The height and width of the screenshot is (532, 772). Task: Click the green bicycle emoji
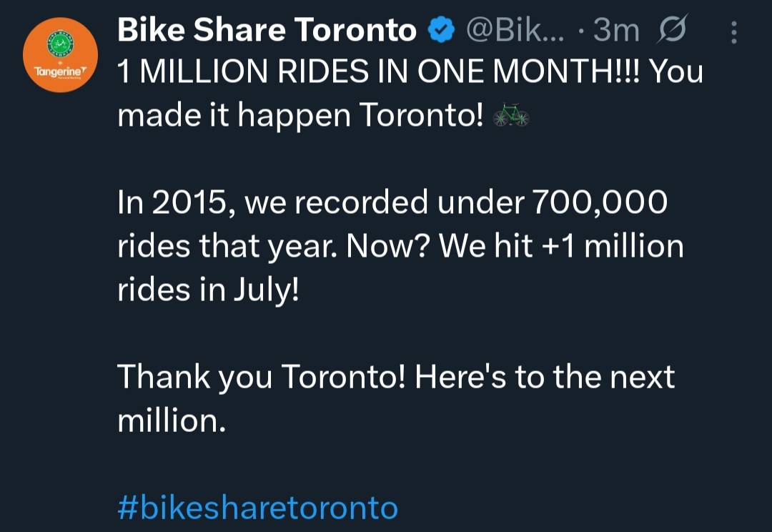point(512,115)
